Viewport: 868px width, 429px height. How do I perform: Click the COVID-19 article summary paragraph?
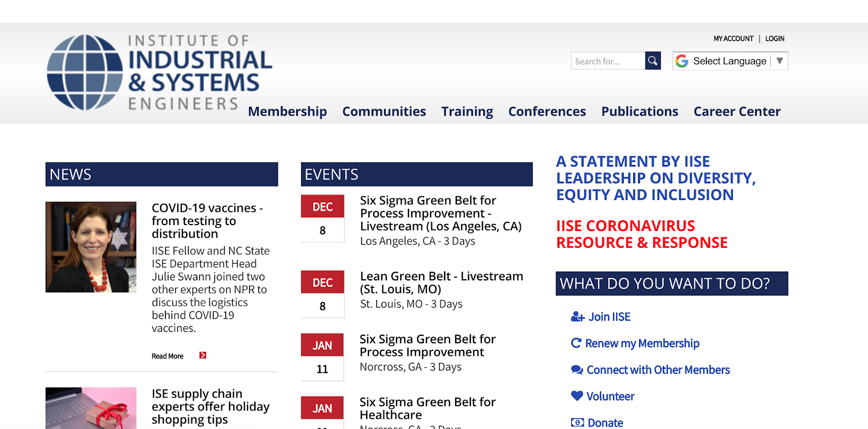[x=210, y=290]
